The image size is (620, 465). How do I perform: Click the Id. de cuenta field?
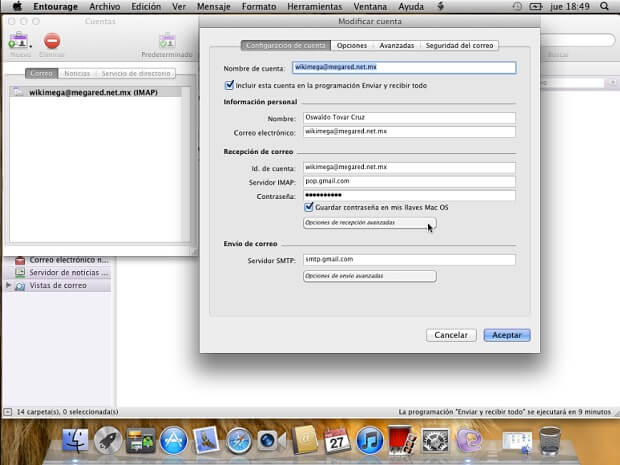pyautogui.click(x=409, y=167)
